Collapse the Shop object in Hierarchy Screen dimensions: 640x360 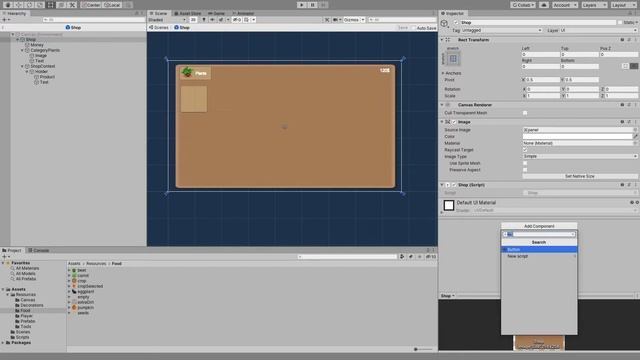(18, 40)
